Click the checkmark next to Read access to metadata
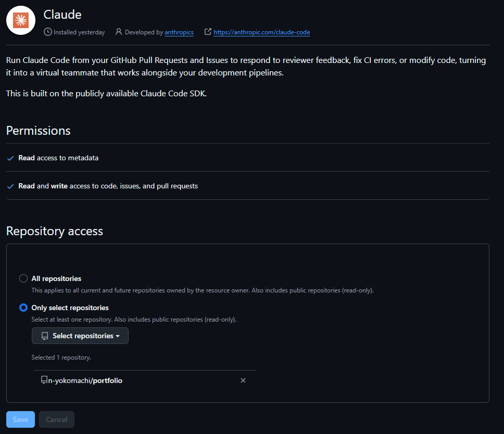 pyautogui.click(x=10, y=158)
